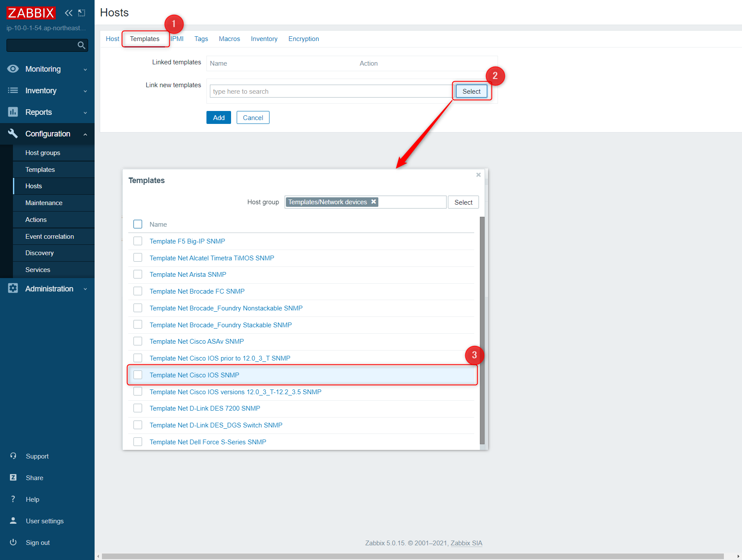This screenshot has width=742, height=560.
Task: Click Select beside Host group field
Action: tap(463, 202)
